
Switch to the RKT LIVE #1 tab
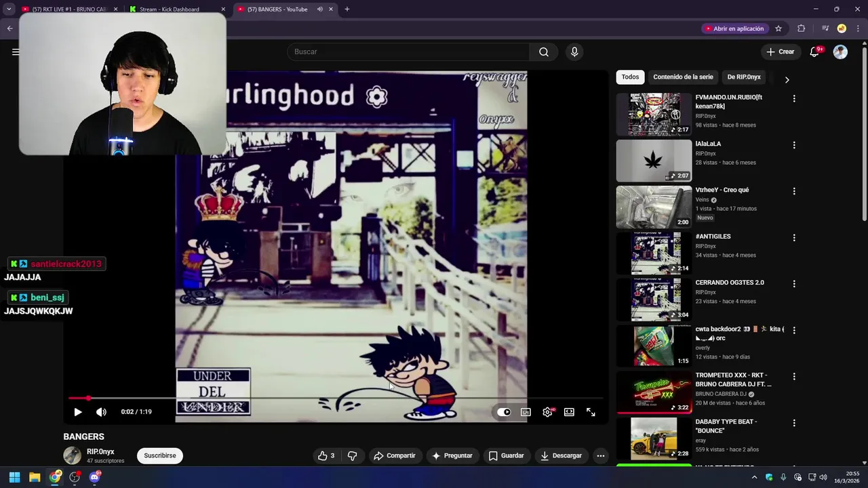pyautogui.click(x=68, y=9)
